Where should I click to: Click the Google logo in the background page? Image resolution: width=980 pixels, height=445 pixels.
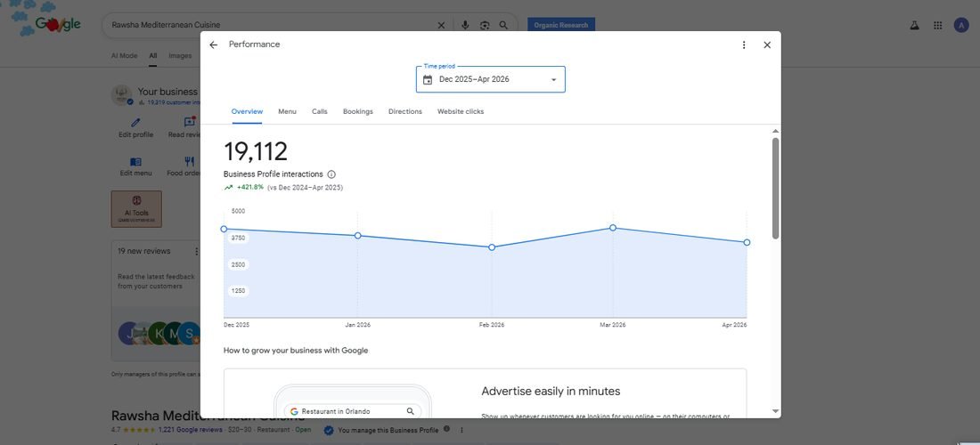[58, 24]
